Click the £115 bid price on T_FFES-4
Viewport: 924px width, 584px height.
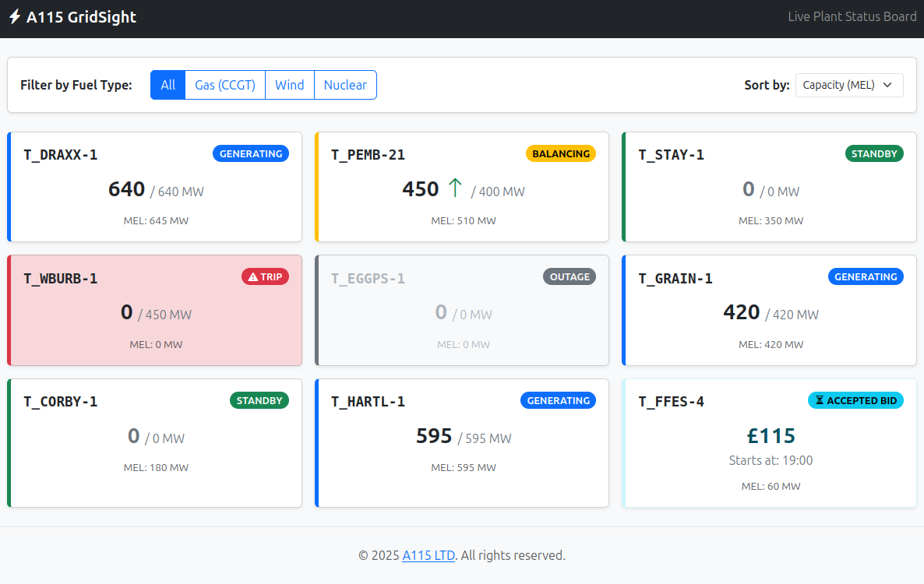click(x=771, y=435)
